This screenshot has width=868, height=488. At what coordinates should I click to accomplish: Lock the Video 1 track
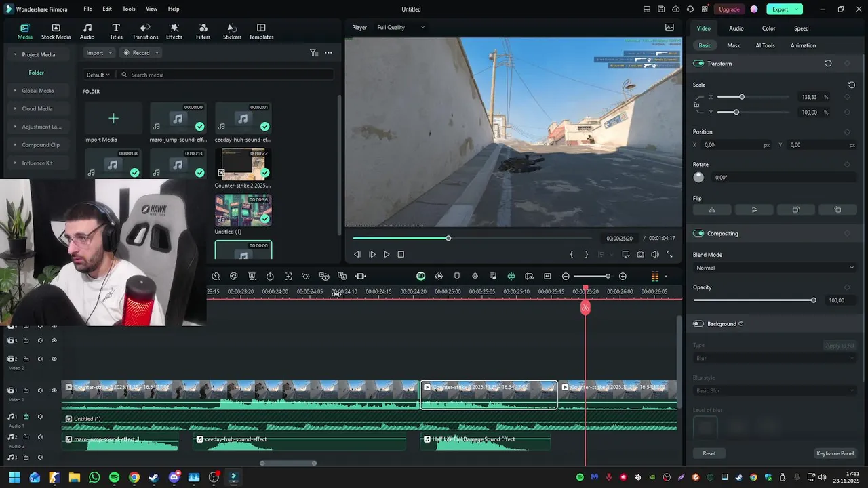26,390
